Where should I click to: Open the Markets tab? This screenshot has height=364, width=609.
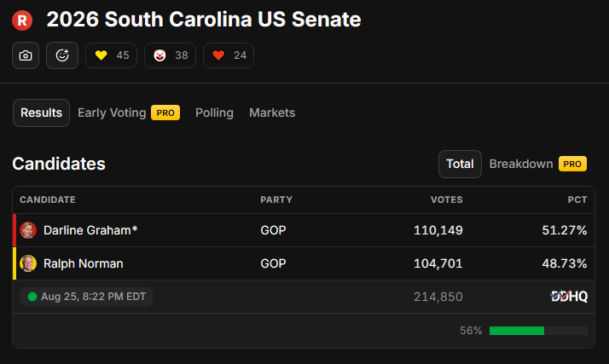coord(272,113)
